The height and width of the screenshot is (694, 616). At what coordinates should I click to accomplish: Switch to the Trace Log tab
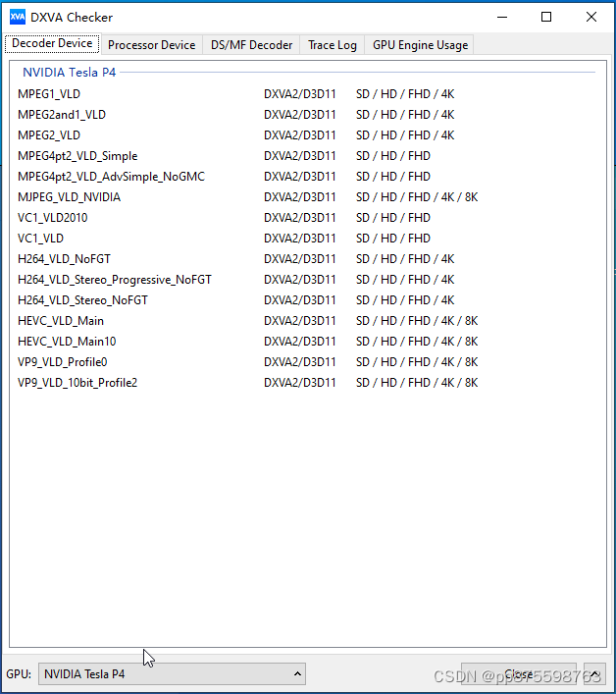[333, 45]
